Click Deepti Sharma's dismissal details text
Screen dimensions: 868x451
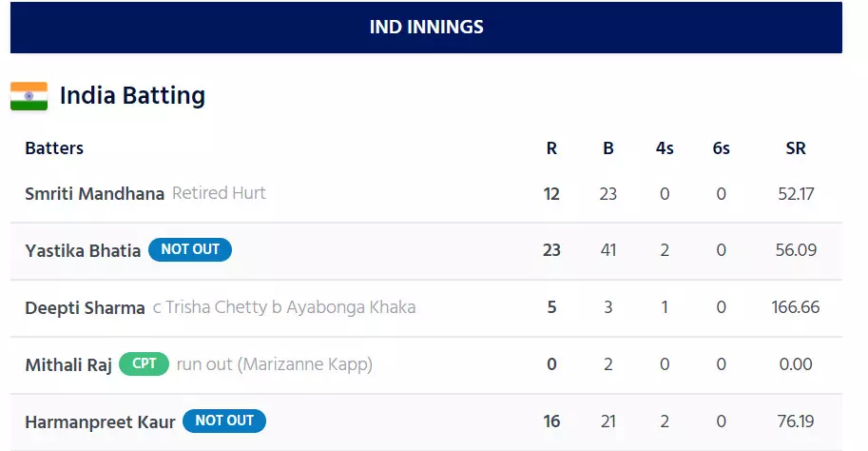point(284,307)
